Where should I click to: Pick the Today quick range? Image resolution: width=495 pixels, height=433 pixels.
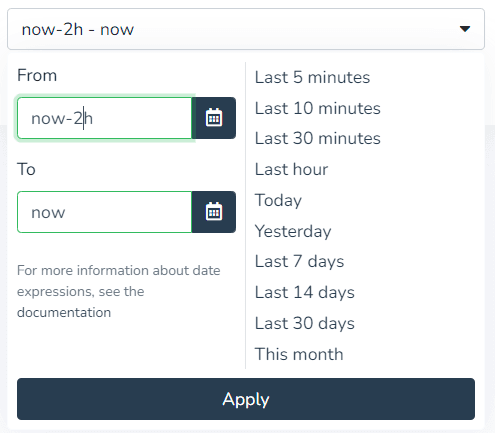point(278,200)
